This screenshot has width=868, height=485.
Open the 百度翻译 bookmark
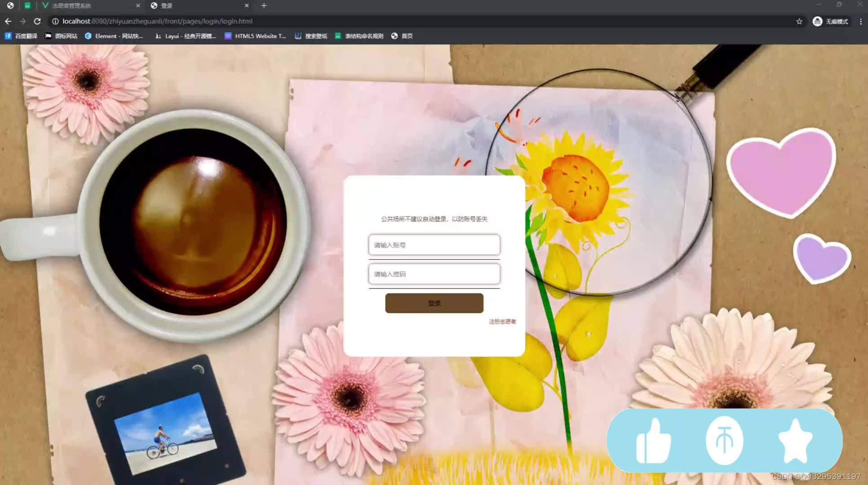tap(21, 36)
